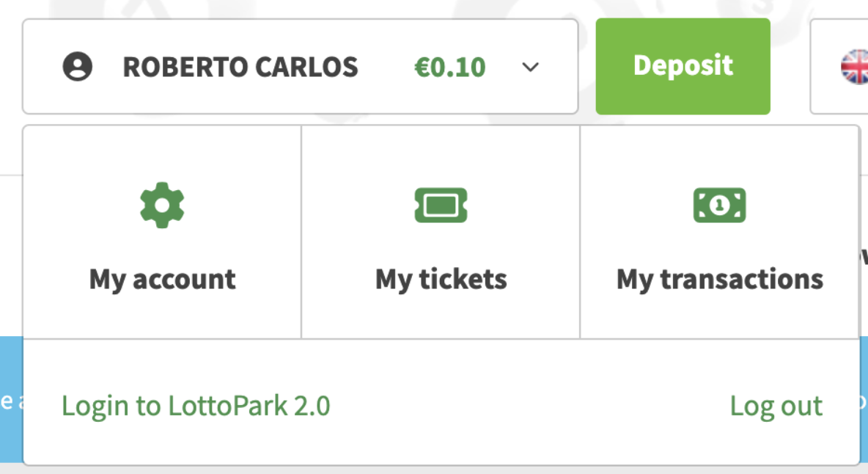The image size is (868, 474).
Task: Click the My account tile
Action: point(162,232)
